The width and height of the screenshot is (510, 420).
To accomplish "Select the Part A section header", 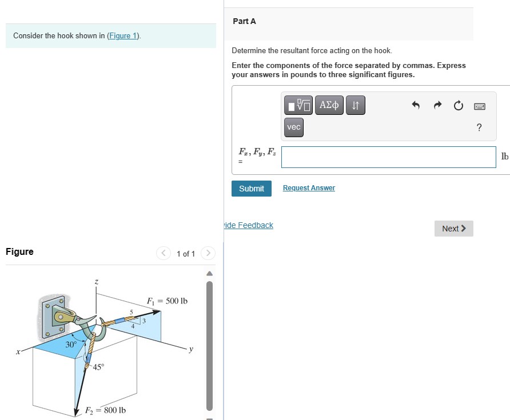I will [244, 21].
